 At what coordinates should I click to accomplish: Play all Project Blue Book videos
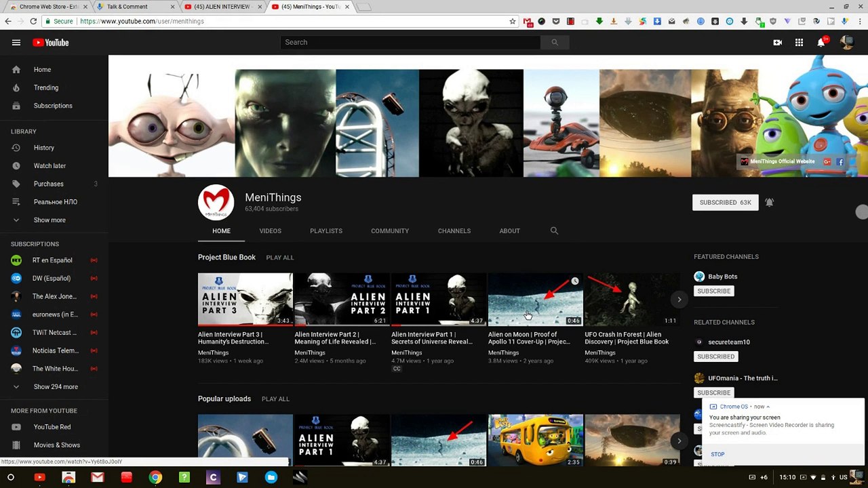(x=280, y=258)
